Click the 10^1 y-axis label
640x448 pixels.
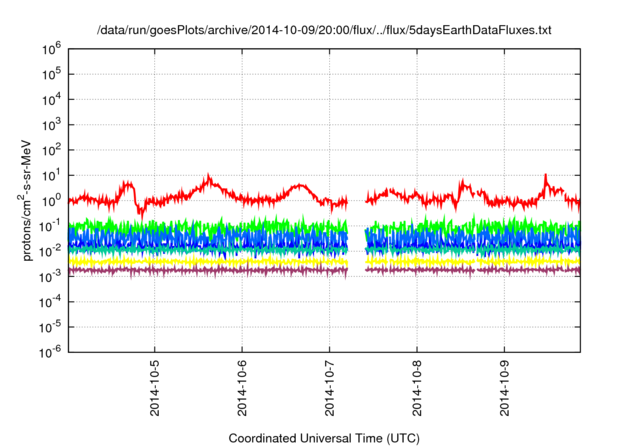pos(51,176)
